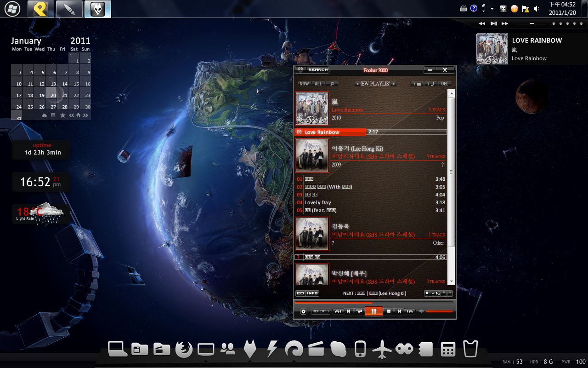Viewport: 588px width, 368px height.
Task: Switch to the NOW playlist view
Action: [304, 84]
